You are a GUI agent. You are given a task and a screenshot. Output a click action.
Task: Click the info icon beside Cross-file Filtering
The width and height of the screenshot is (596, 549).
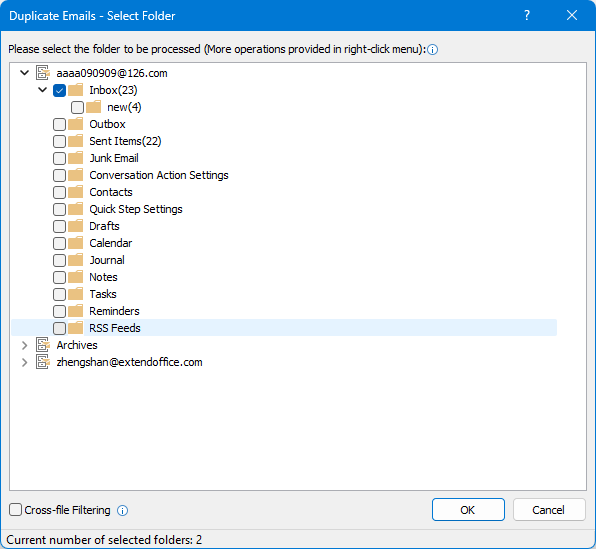[122, 510]
